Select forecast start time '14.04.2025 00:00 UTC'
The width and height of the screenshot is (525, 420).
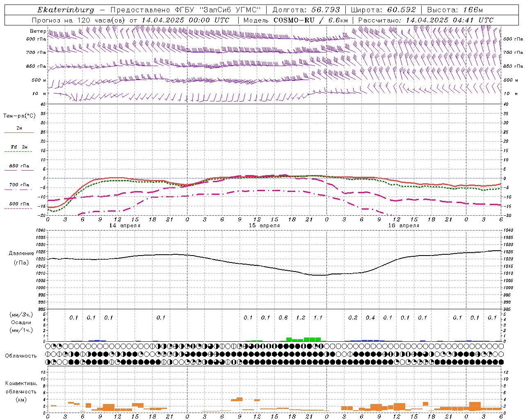(185, 20)
